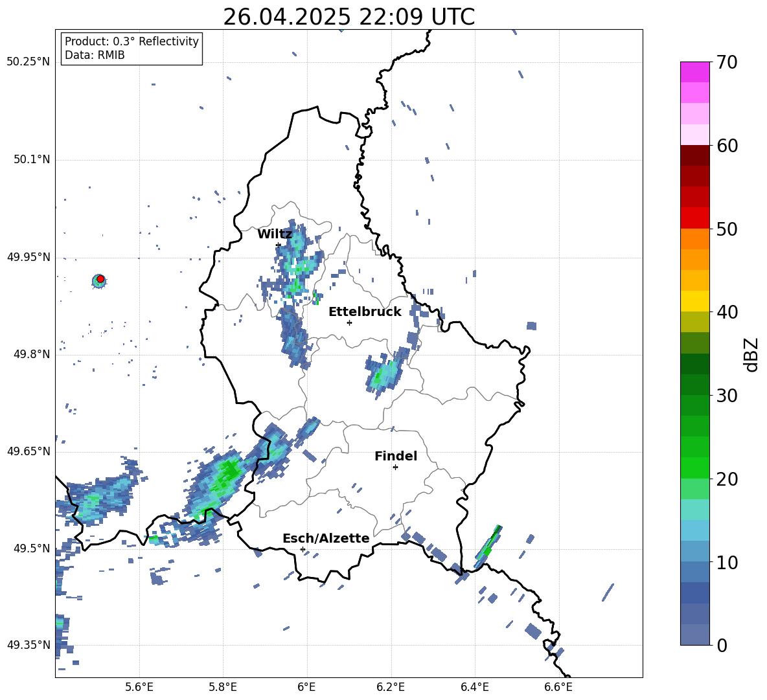
Task: Click the Findel location cross marker
Action: click(x=395, y=468)
